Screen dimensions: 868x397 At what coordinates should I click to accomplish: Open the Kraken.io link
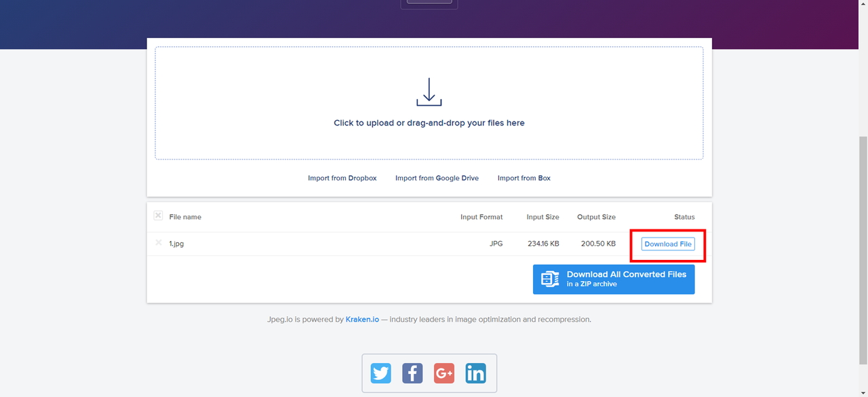point(362,320)
